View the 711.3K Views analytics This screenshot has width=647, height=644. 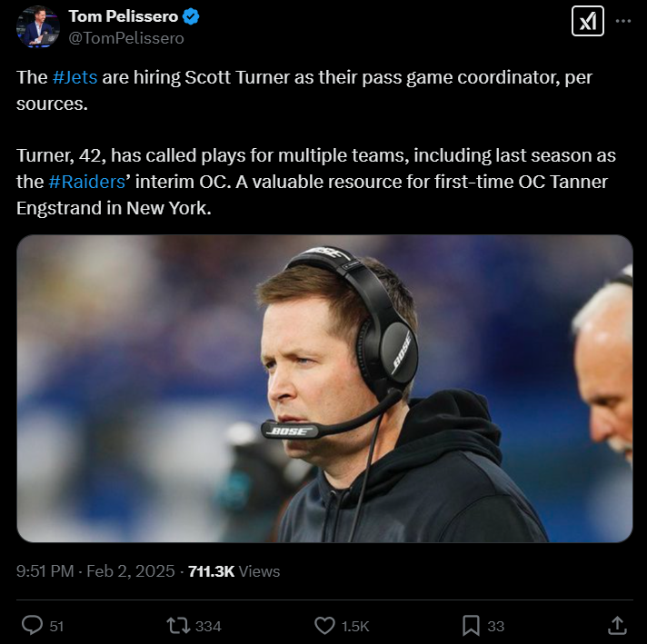tap(234, 571)
